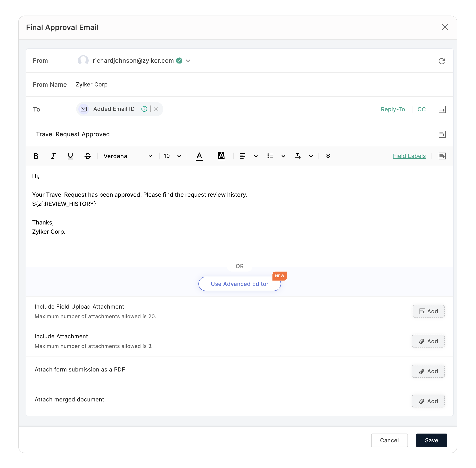476x468 pixels.
Task: Toggle italic text formatting
Action: [53, 156]
